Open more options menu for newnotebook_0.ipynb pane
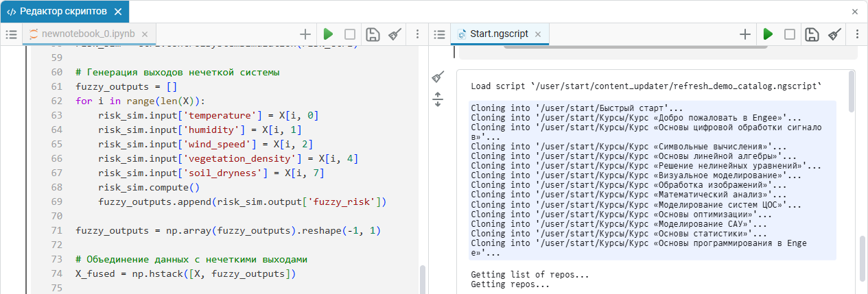The width and height of the screenshot is (868, 294). [x=418, y=34]
